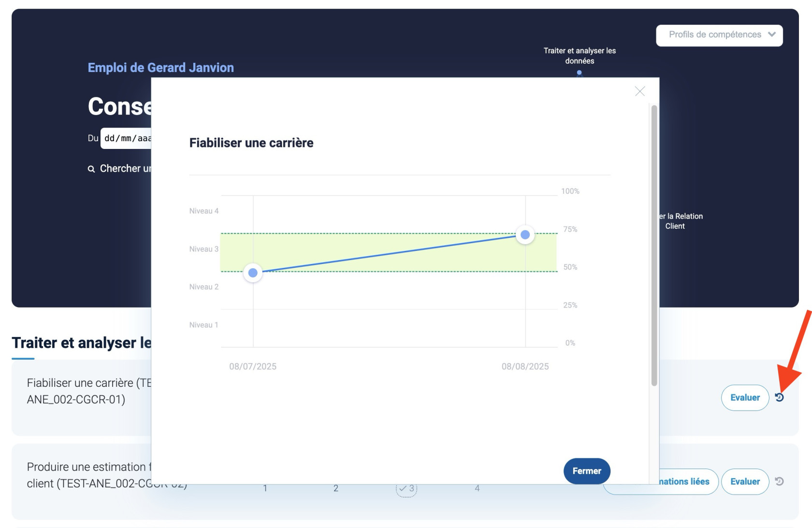
Task: Click Evaluer for Fiabiliser une carrière
Action: (x=744, y=397)
